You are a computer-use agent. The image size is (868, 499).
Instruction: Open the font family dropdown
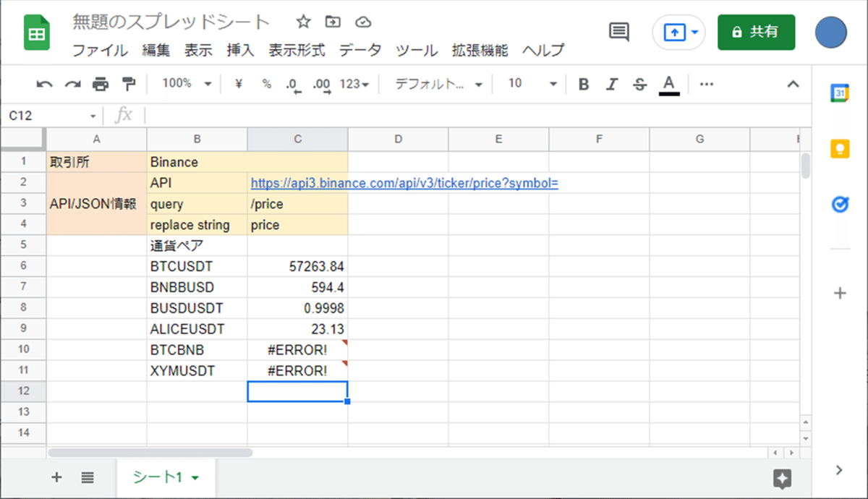tap(438, 84)
